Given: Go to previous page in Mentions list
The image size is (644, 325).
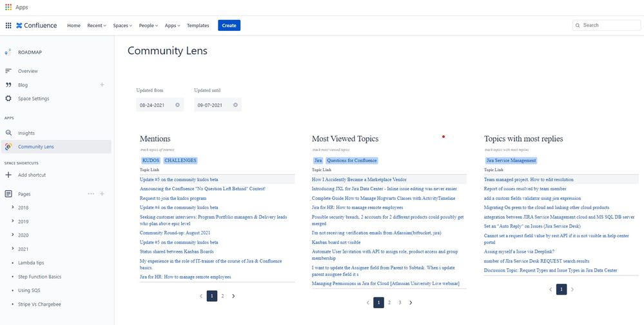Looking at the screenshot, I should pos(201,296).
